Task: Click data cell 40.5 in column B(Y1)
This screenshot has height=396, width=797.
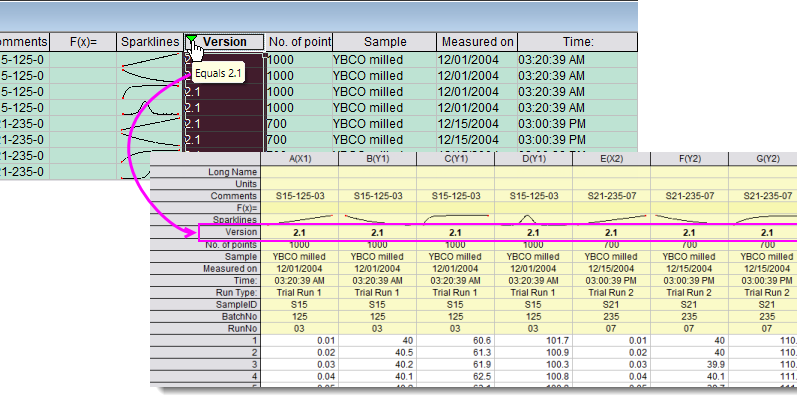Action: (377, 353)
